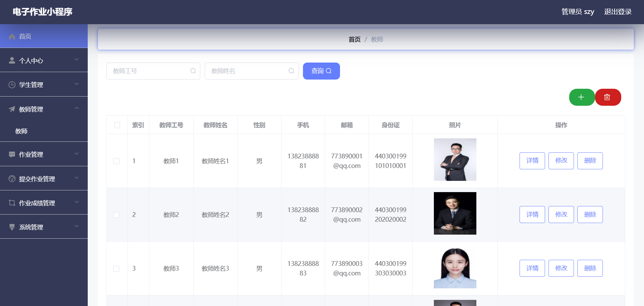Check the checkbox for row 教师1

[116, 161]
